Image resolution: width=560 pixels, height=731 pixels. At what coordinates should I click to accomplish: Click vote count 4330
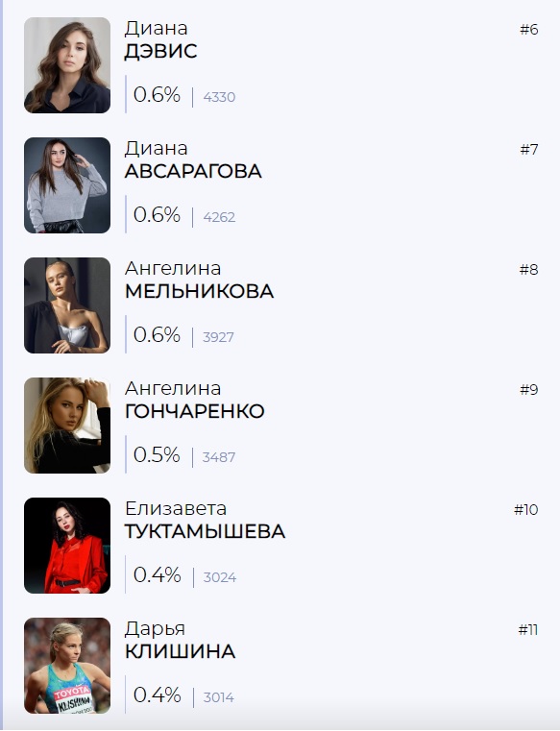[x=219, y=97]
